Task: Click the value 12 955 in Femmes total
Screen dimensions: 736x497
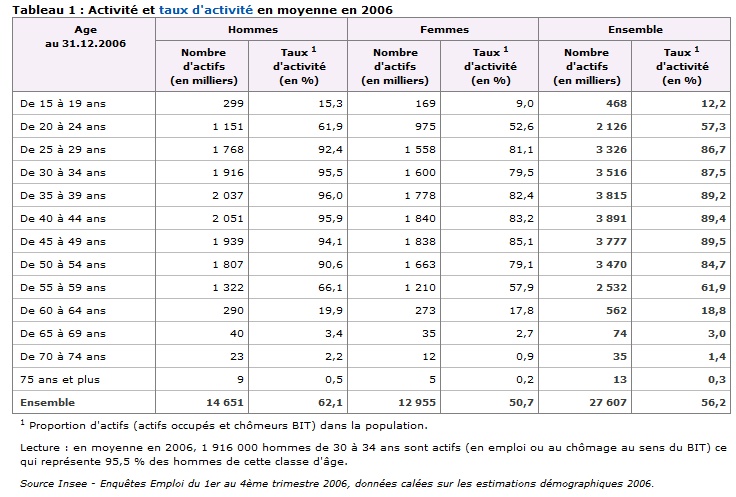Action: point(417,403)
